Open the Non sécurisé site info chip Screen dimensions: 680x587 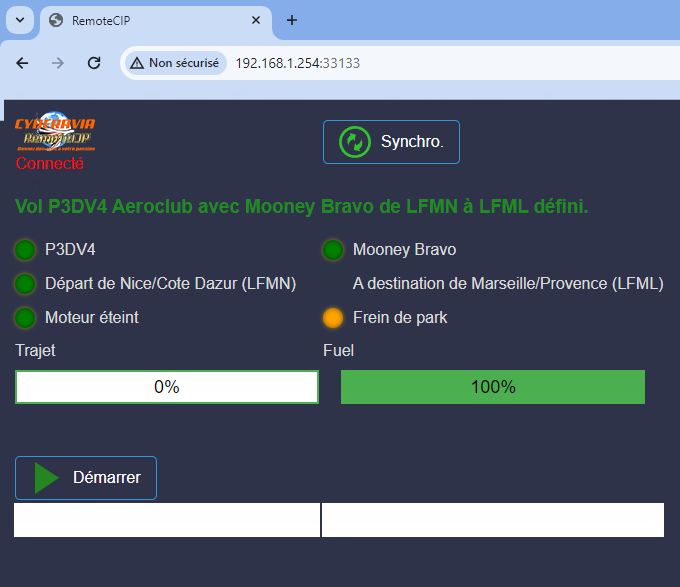(175, 63)
